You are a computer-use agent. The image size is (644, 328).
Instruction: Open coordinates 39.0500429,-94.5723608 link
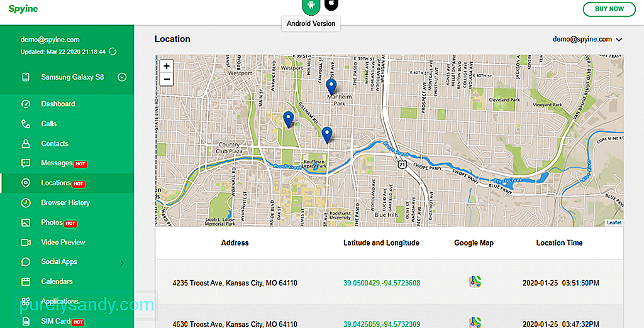[x=382, y=283]
